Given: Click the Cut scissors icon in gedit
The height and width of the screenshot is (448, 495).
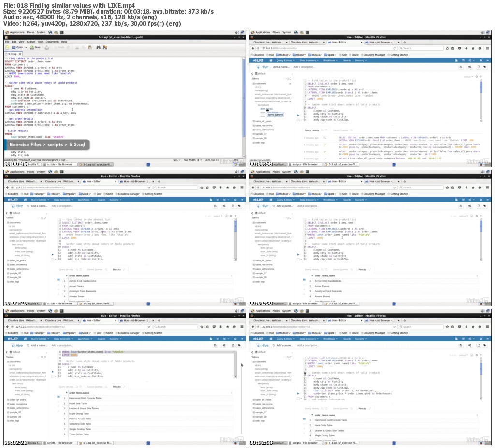Looking at the screenshot, I should (77, 47).
